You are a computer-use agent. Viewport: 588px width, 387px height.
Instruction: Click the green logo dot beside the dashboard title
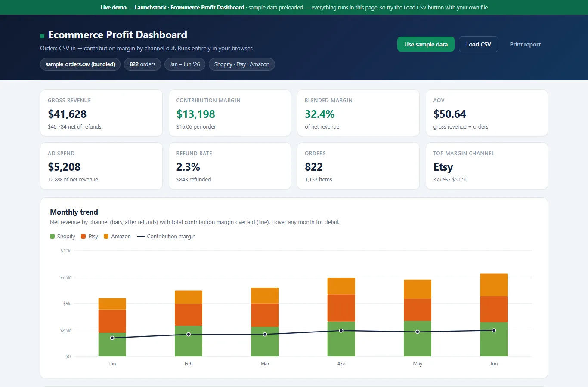[x=42, y=36]
